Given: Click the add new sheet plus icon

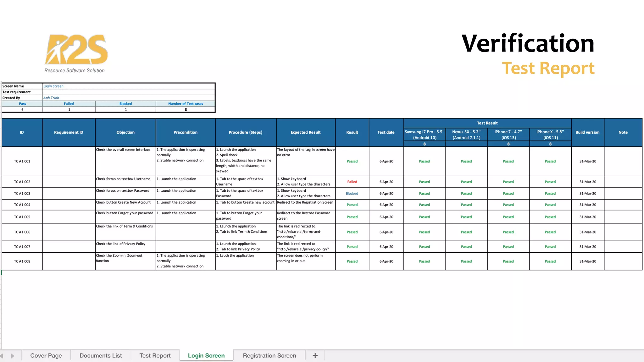Looking at the screenshot, I should click(315, 355).
